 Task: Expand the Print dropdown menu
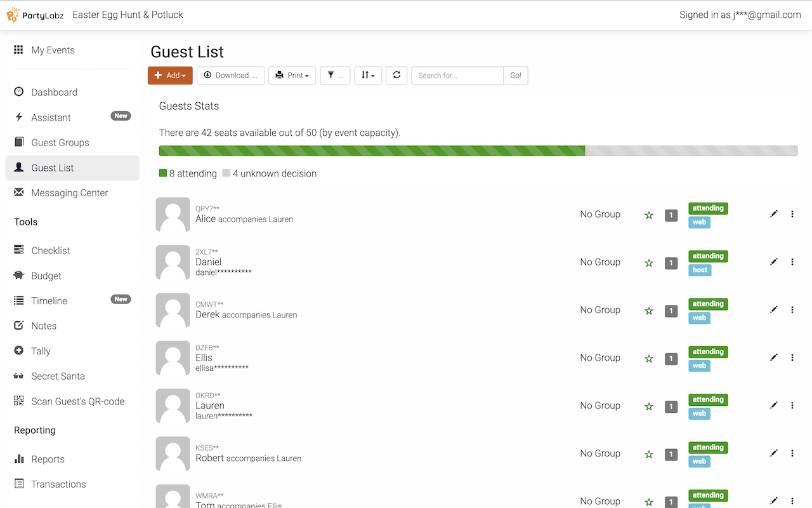[x=292, y=76]
